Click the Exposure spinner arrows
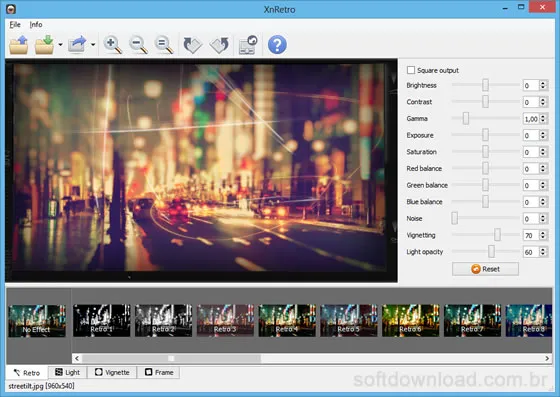The image size is (560, 397). [543, 135]
